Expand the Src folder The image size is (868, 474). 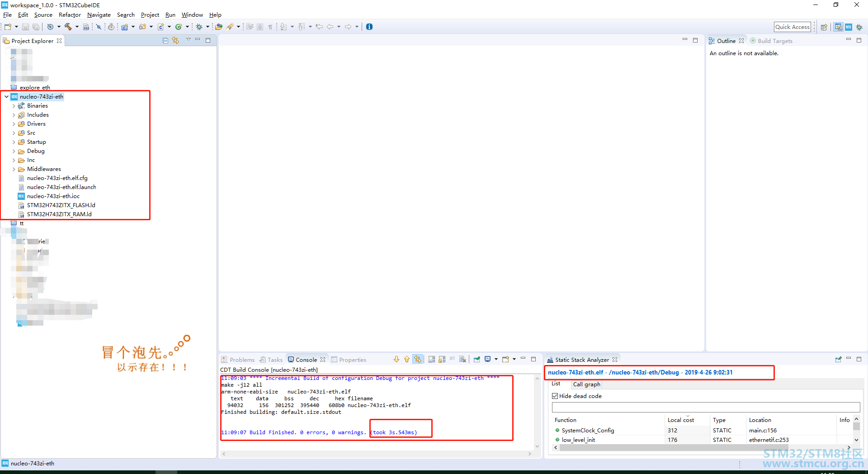[x=14, y=133]
